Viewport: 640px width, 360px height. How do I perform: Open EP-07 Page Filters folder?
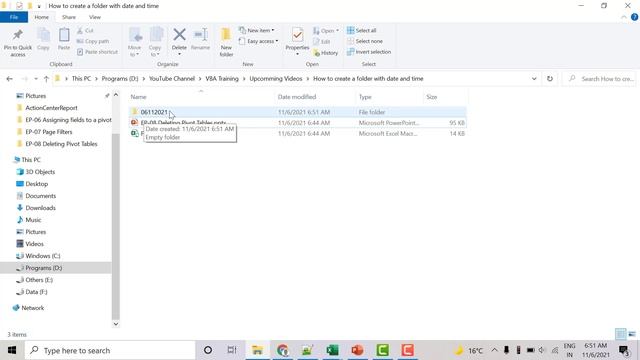point(49,132)
